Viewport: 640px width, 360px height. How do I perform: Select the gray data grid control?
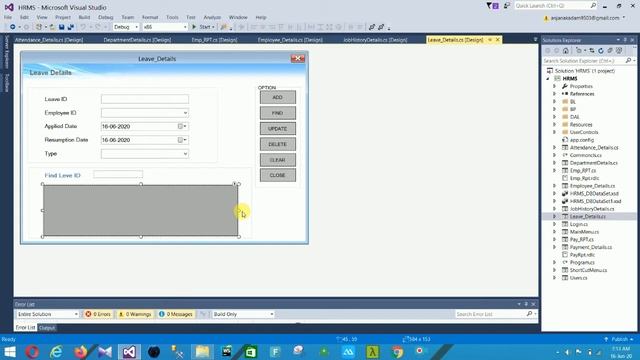[x=140, y=211]
